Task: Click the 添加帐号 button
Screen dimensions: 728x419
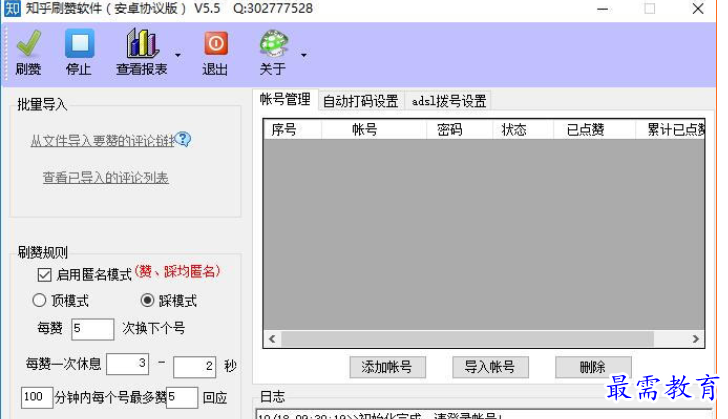Action: [387, 367]
